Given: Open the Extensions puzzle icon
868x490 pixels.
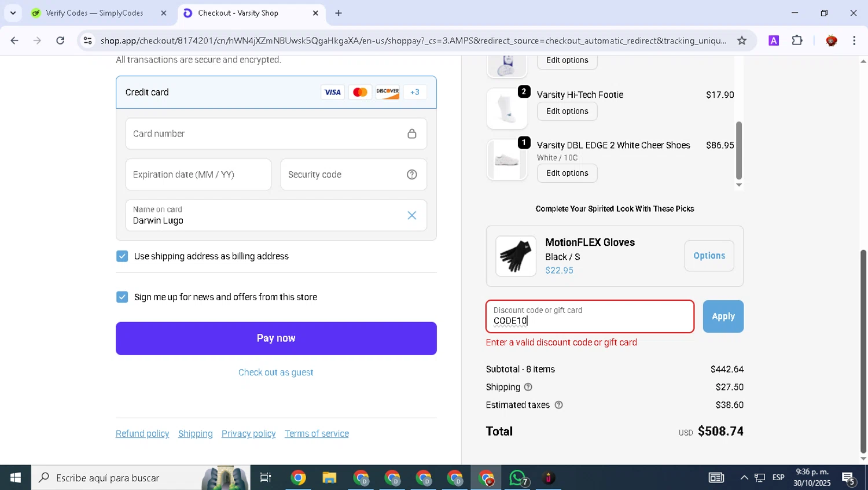Looking at the screenshot, I should click(x=797, y=40).
